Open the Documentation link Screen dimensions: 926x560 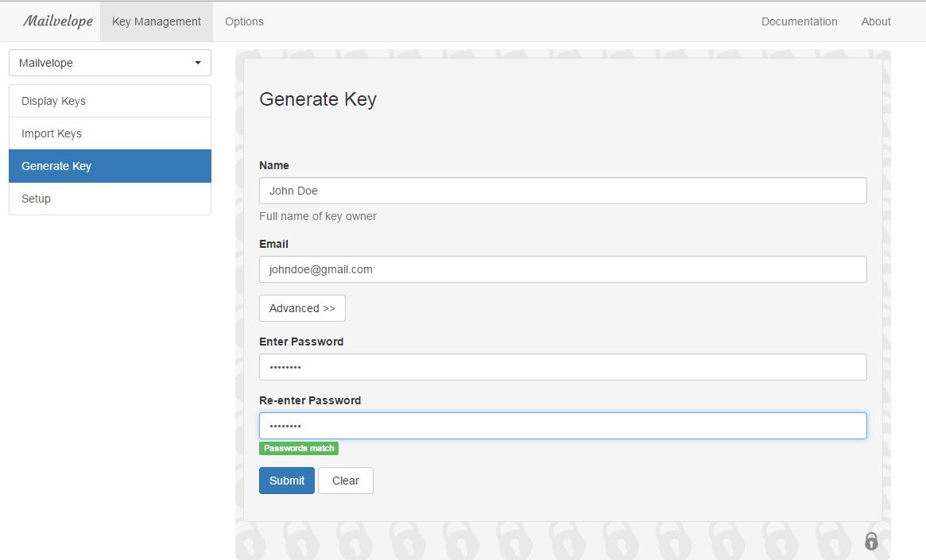click(x=799, y=21)
